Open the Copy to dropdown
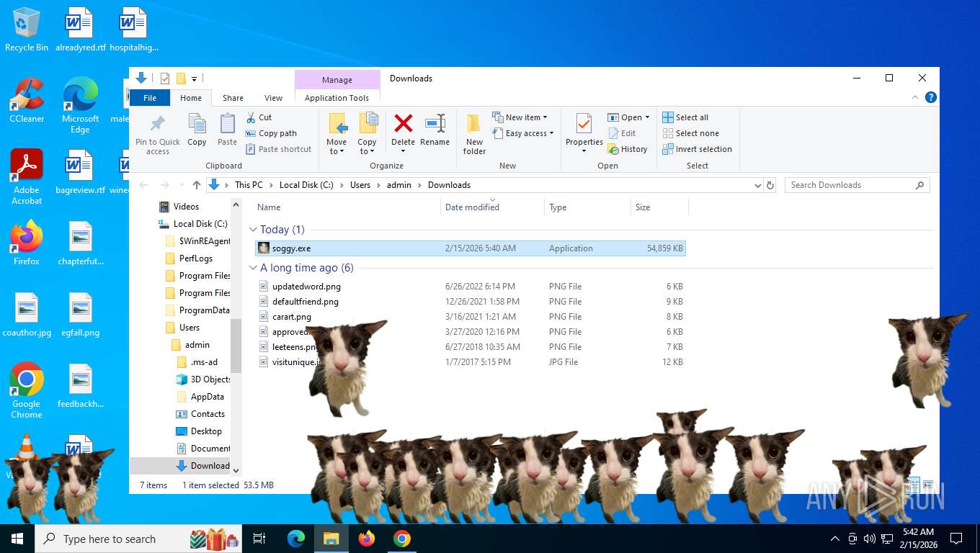The width and height of the screenshot is (980, 553). coord(367,134)
